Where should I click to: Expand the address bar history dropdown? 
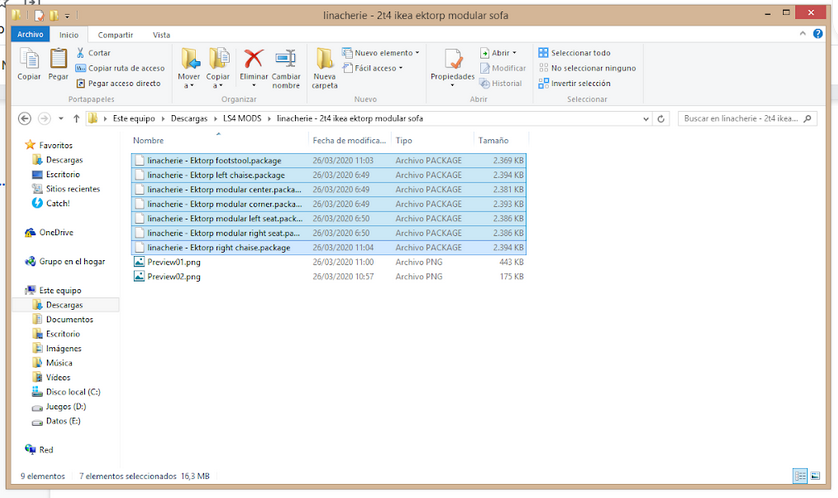pyautogui.click(x=646, y=119)
